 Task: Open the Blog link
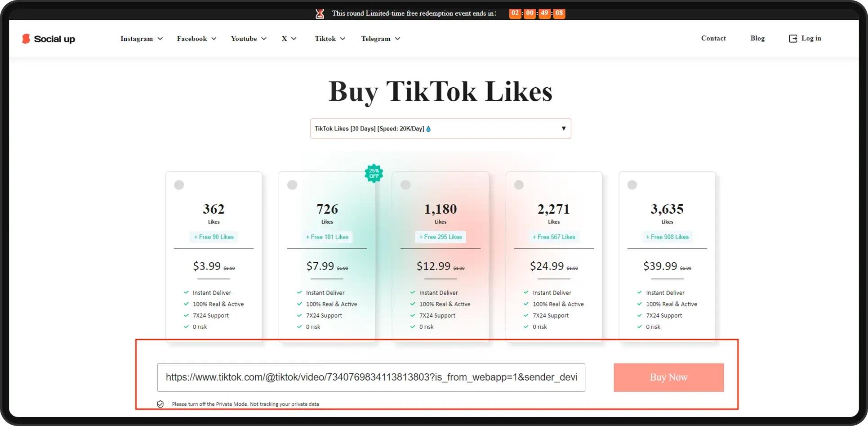click(x=757, y=38)
